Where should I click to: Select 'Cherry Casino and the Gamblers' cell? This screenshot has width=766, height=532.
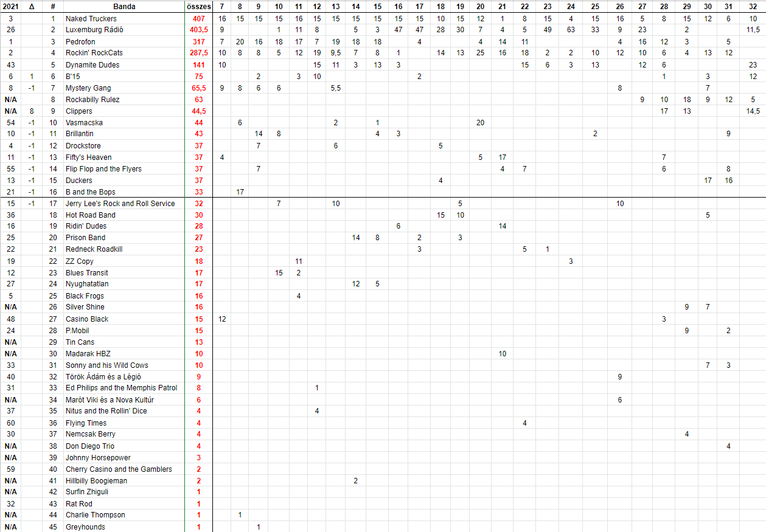tap(124, 469)
